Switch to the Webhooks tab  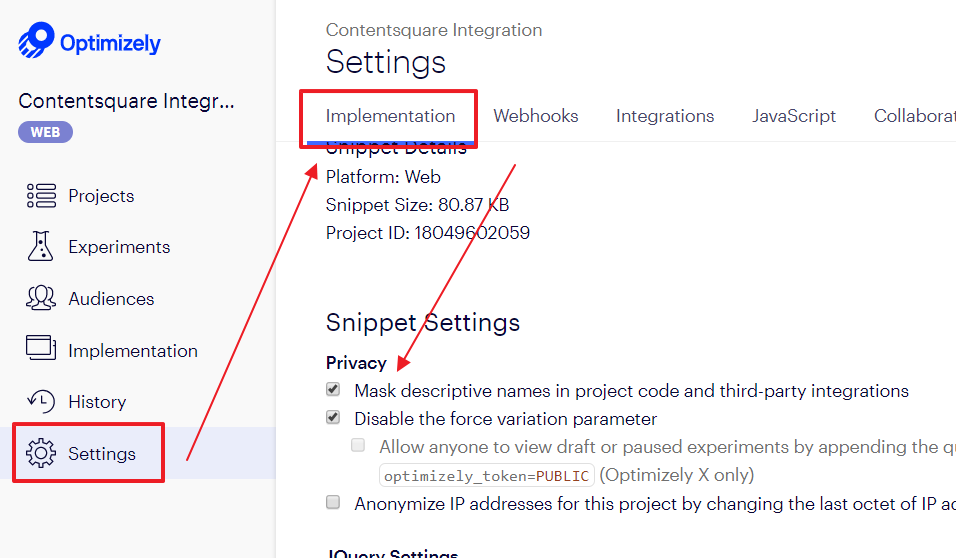(535, 116)
